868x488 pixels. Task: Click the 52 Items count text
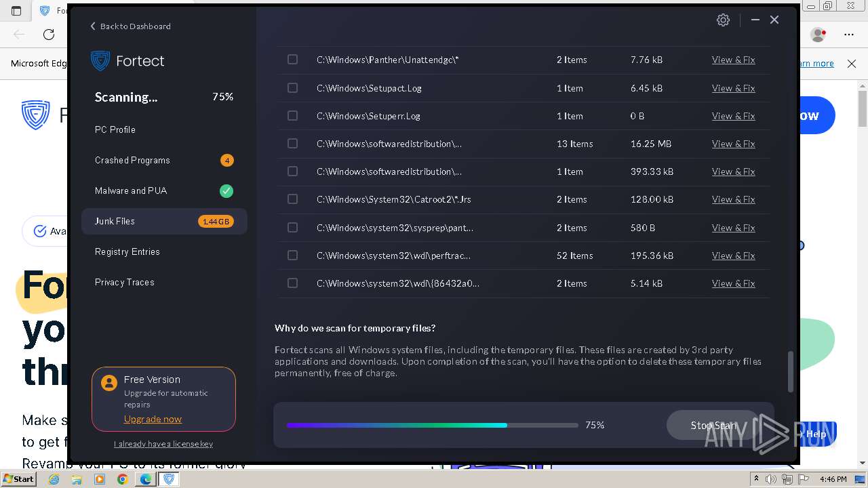[x=575, y=256]
